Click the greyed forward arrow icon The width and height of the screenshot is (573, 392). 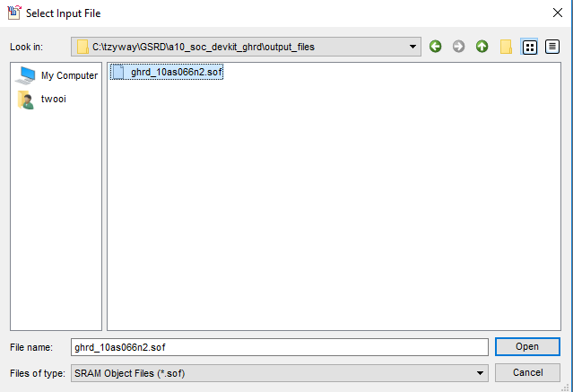(458, 47)
